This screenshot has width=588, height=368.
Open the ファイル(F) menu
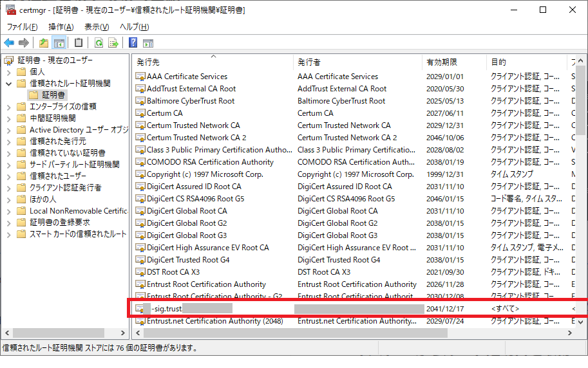pyautogui.click(x=22, y=27)
